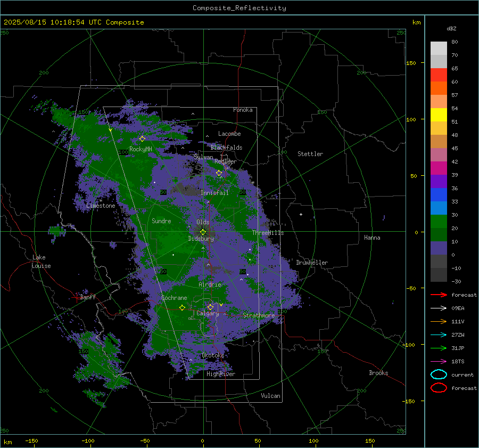
Task: Click the HighRiver city label
Action: point(221,374)
